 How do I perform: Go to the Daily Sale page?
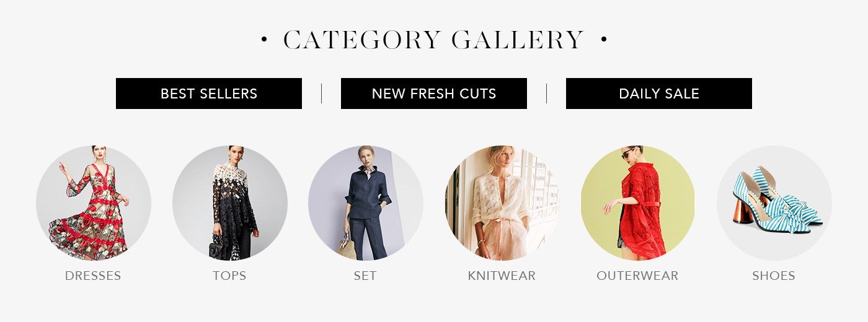pos(659,94)
